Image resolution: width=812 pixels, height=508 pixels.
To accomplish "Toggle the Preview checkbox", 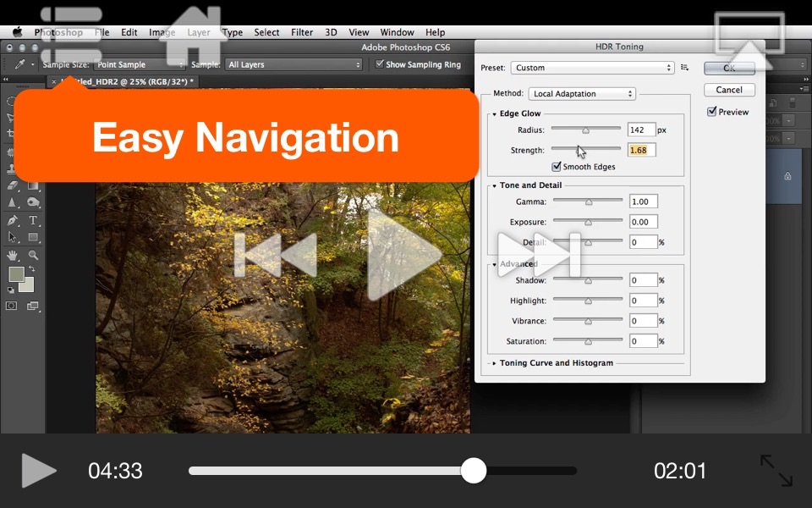I will 712,112.
